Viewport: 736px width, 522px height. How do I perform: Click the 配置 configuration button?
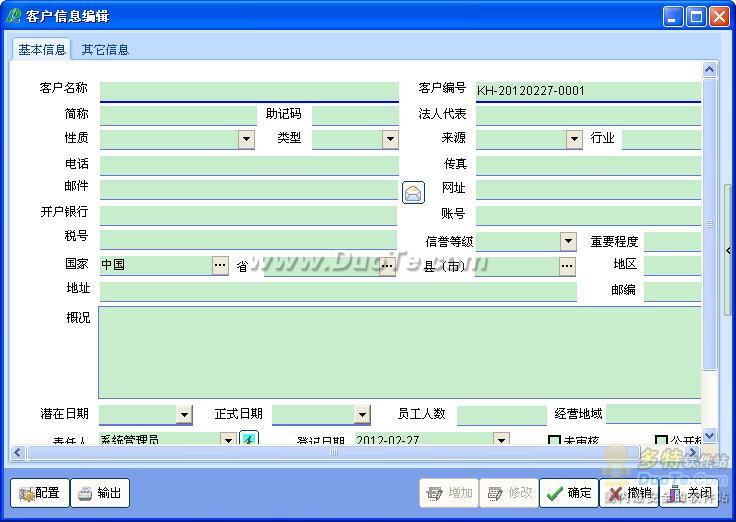pos(40,493)
